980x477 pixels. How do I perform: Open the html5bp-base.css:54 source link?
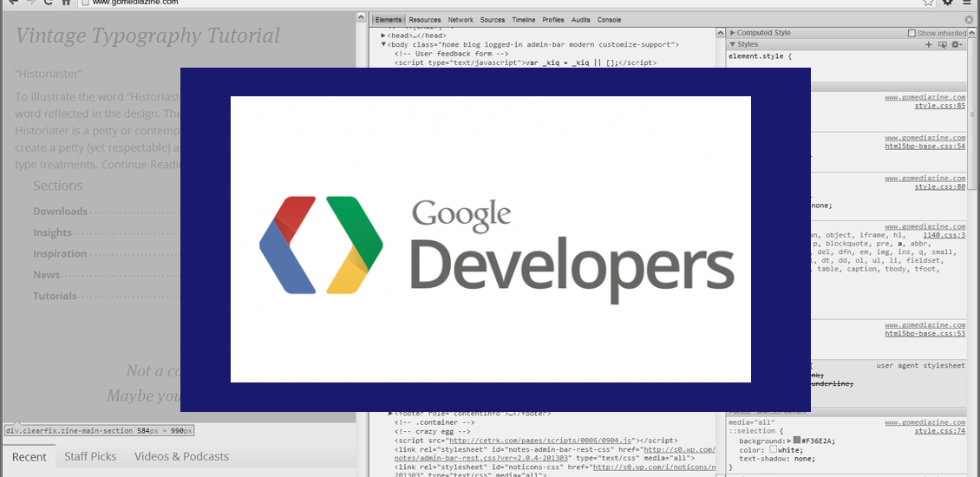[925, 147]
